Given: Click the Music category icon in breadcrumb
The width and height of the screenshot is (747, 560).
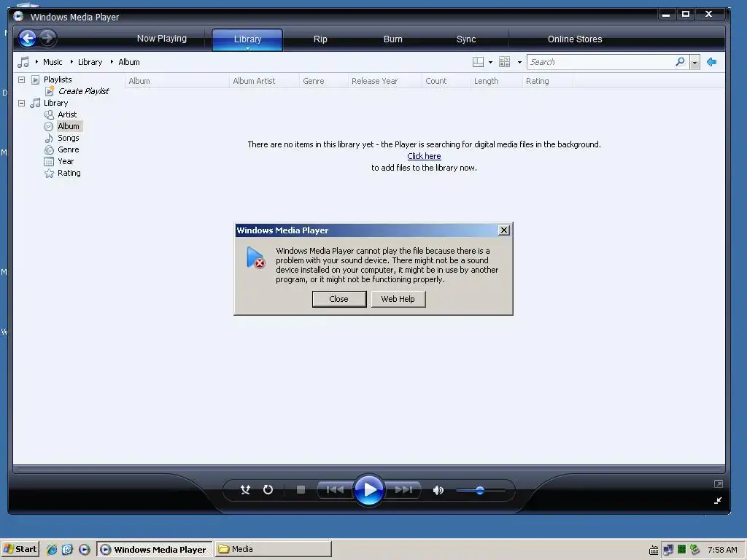Looking at the screenshot, I should (x=23, y=62).
